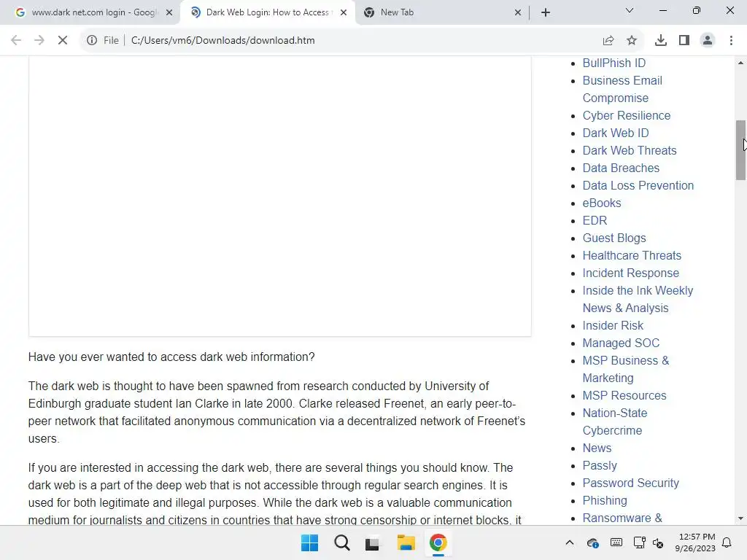Open Dark Web ID link
This screenshot has width=747, height=560.
click(x=616, y=133)
